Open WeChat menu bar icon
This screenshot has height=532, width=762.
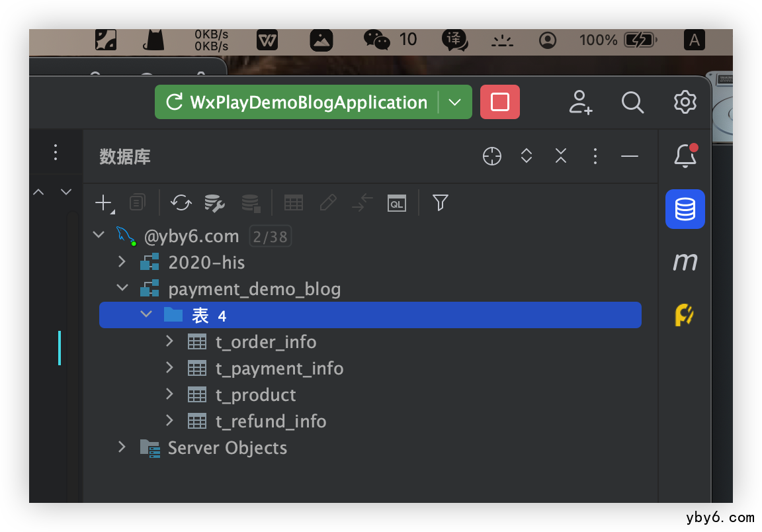coord(376,40)
